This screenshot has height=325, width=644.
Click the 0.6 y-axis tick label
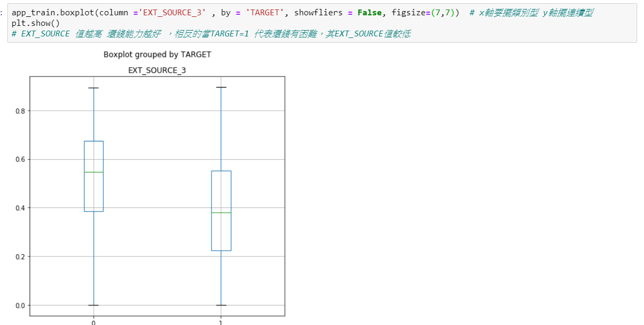[20, 159]
